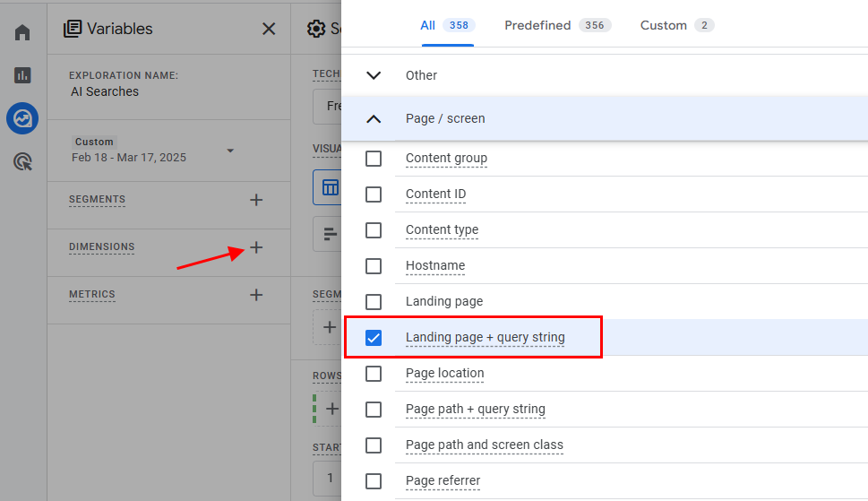Uncheck Landing page + query string

pyautogui.click(x=374, y=338)
